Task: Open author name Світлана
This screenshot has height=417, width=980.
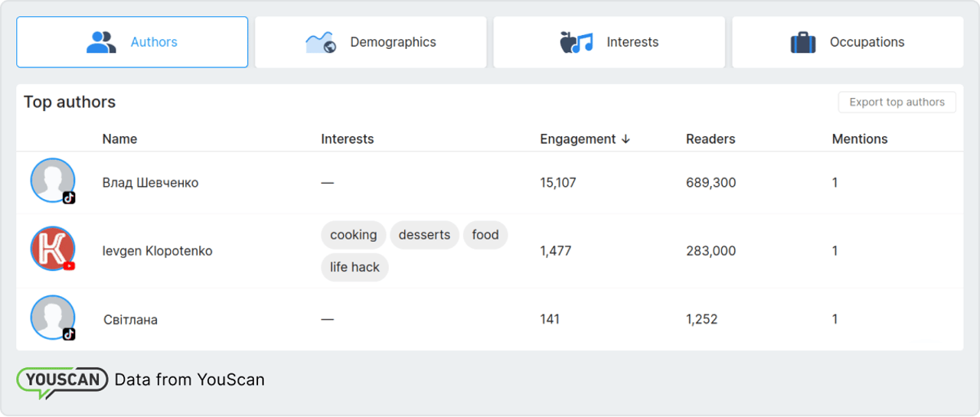Action: pos(130,319)
